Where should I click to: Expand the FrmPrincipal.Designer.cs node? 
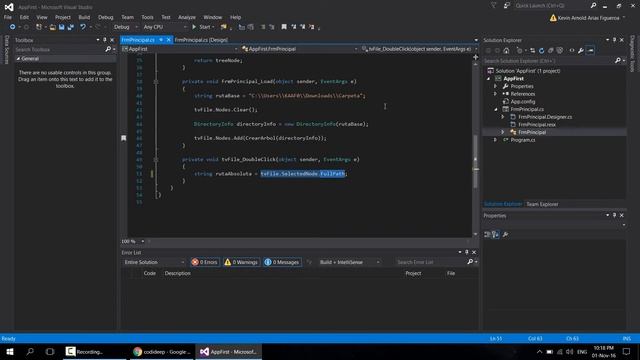coord(503,117)
